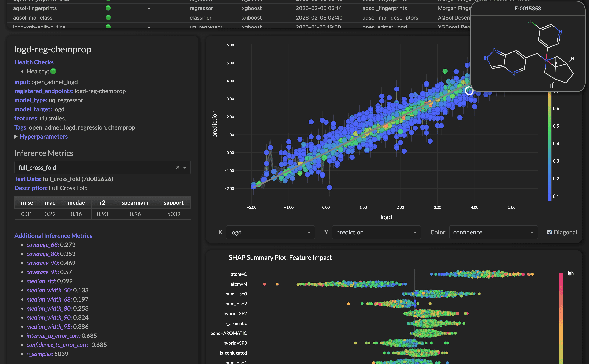Image resolution: width=589 pixels, height=364 pixels.
Task: Click Additional Inference Metrics heading
Action: point(53,236)
